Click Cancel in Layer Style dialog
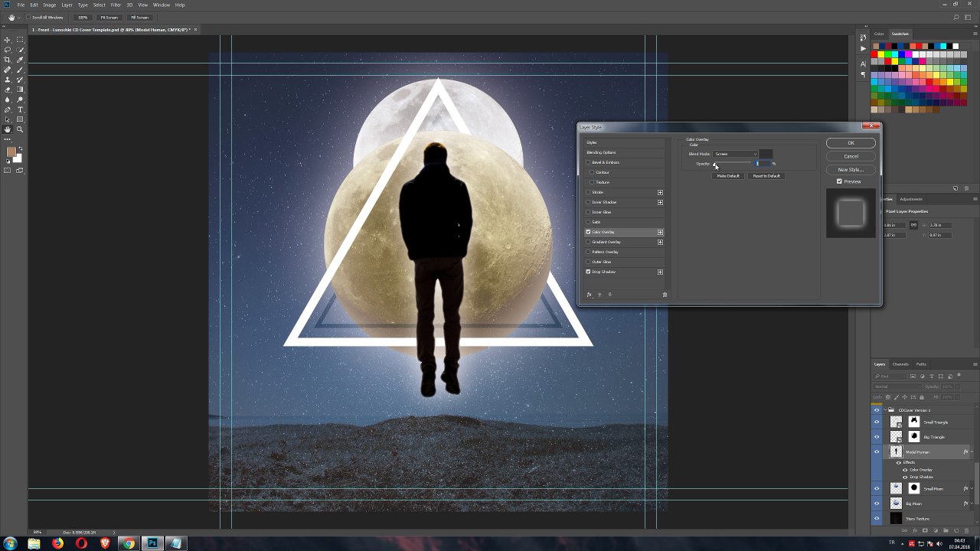Screen dimensions: 980x551 [x=851, y=156]
